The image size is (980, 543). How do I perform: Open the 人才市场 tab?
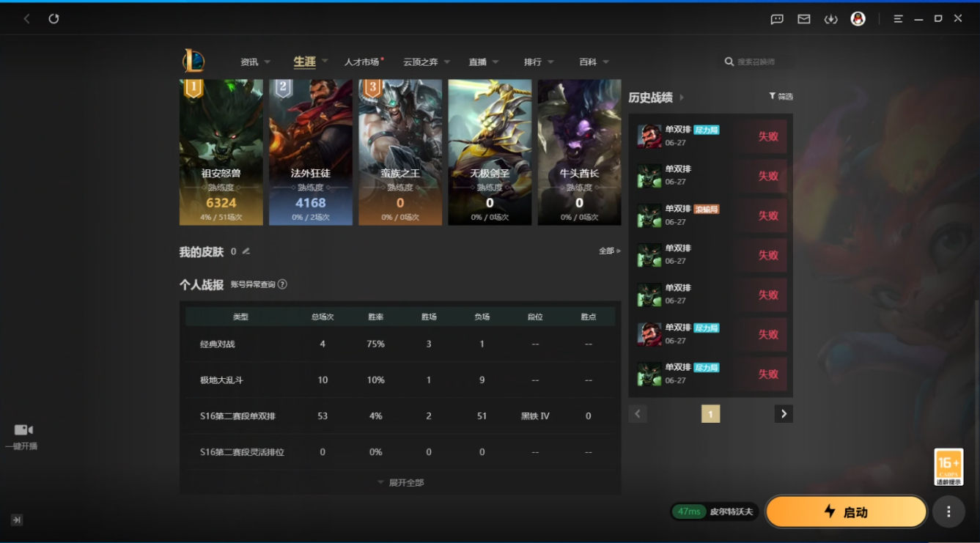(x=363, y=62)
